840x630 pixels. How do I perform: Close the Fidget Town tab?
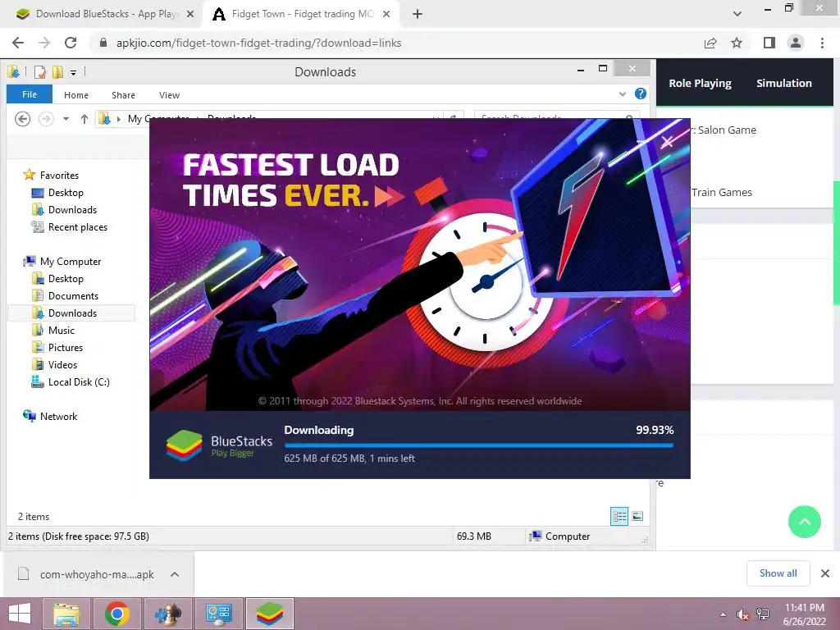tap(386, 14)
